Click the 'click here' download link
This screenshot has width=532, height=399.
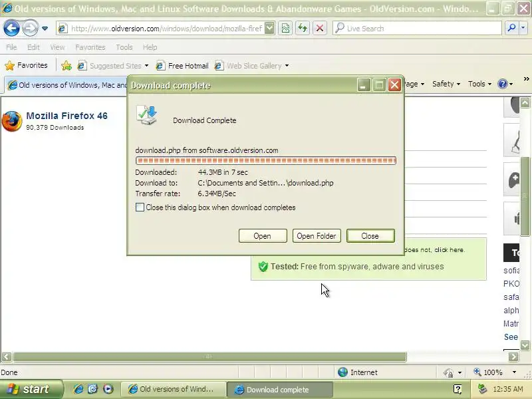tap(450, 250)
